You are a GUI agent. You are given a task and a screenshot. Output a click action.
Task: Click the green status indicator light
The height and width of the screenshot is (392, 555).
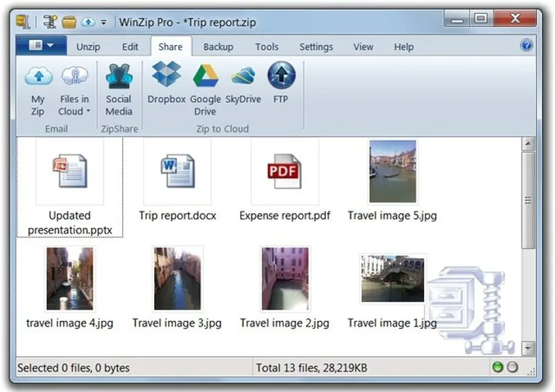tap(497, 367)
